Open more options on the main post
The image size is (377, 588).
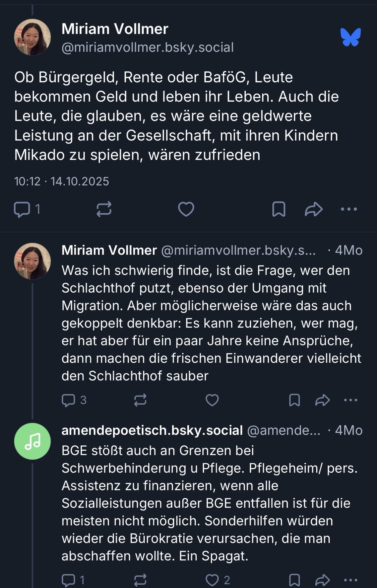coord(349,209)
